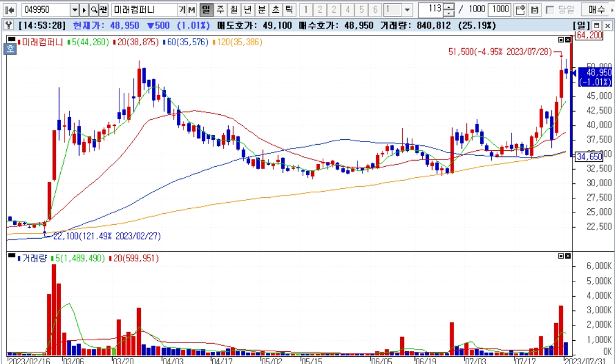Click the next-stock arrow after the code box
The height and width of the screenshot is (364, 615).
(84, 10)
